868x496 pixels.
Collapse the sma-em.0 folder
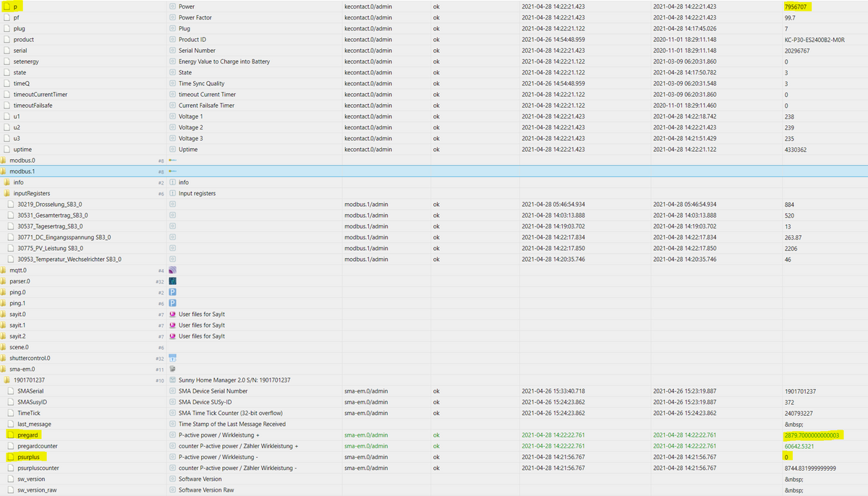tap(3, 369)
